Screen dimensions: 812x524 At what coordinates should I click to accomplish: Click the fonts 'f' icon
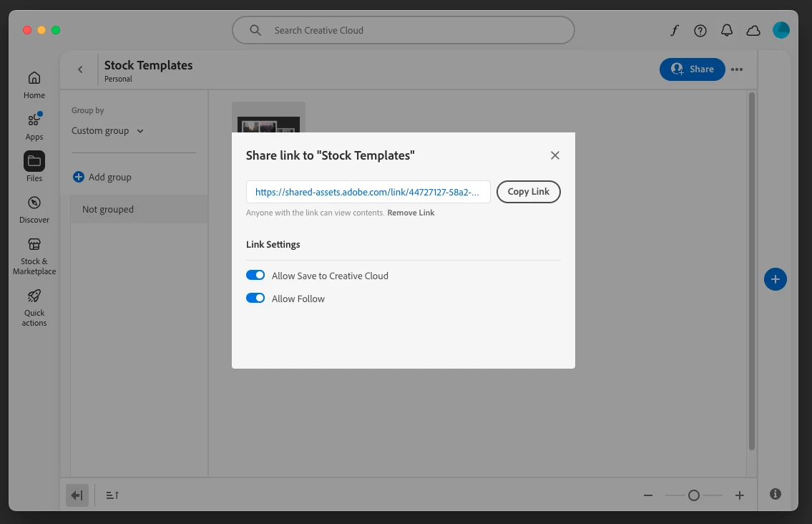674,31
